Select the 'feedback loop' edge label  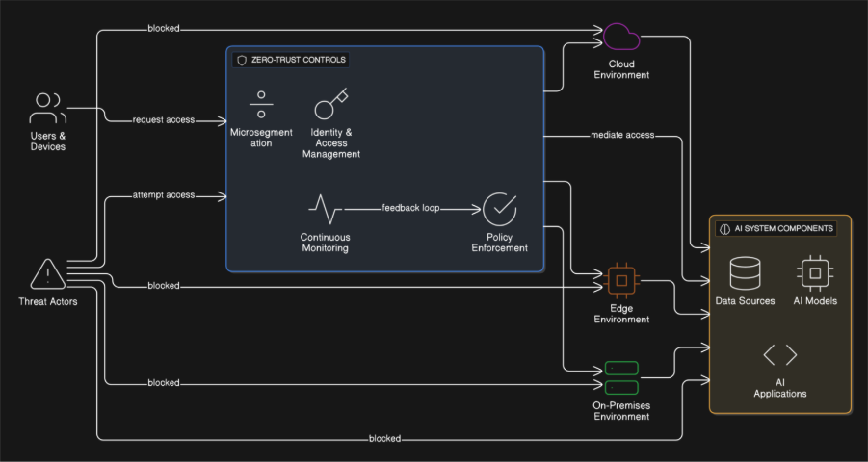410,208
